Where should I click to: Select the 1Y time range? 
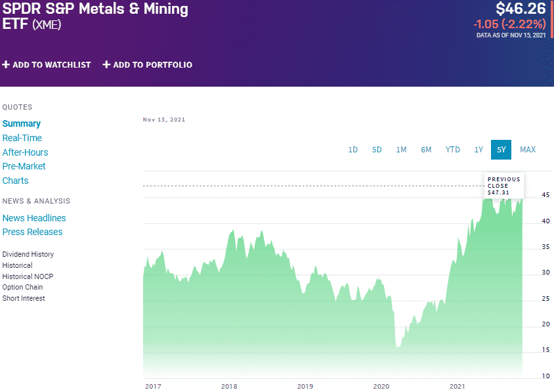(479, 150)
